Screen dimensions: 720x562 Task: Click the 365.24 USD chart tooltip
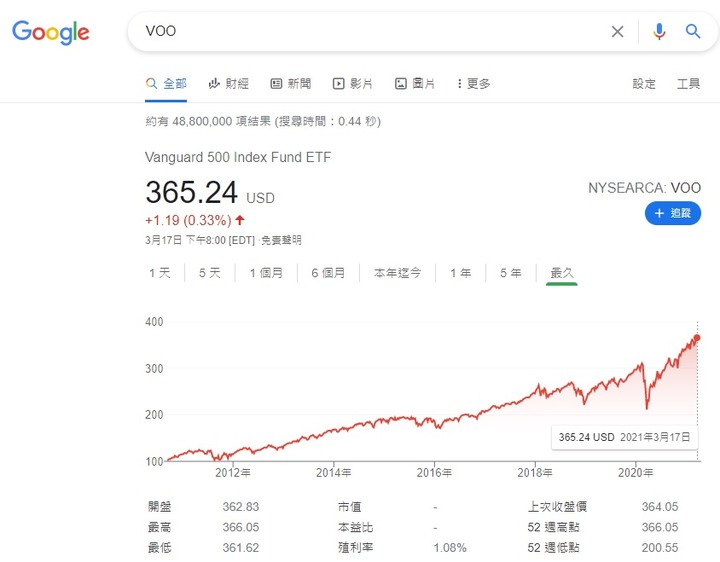pos(624,437)
